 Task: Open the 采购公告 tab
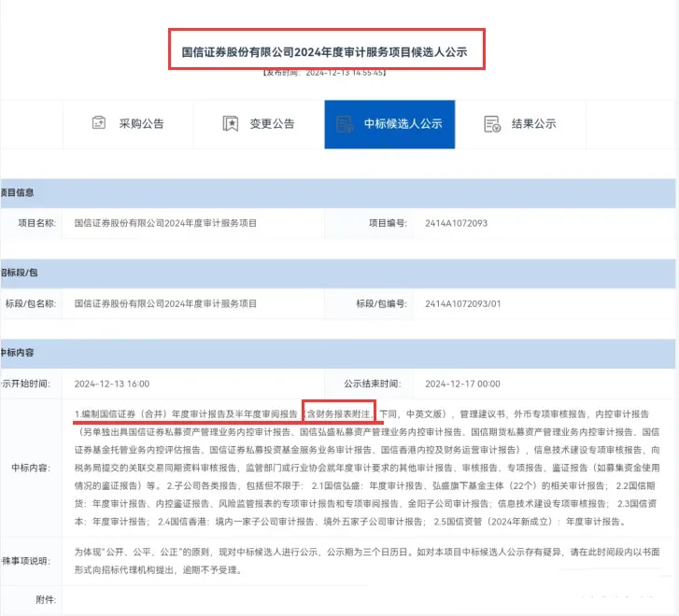[x=128, y=124]
